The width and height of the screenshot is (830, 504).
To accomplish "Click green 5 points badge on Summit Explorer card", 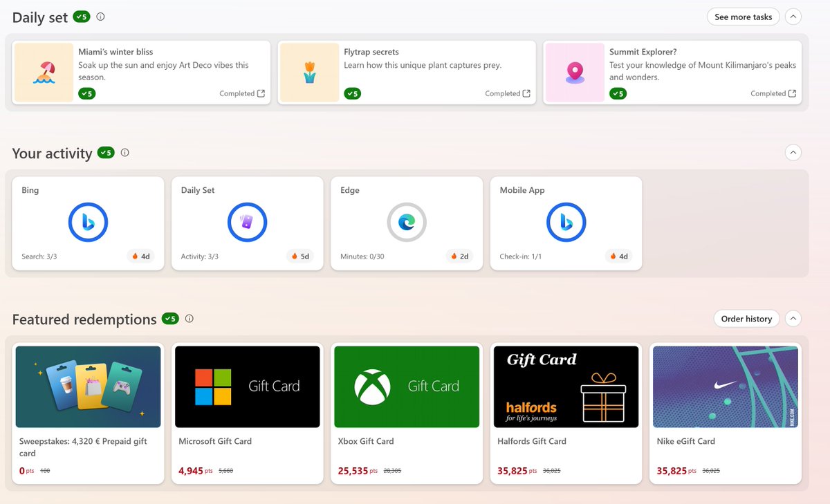I will click(x=618, y=93).
